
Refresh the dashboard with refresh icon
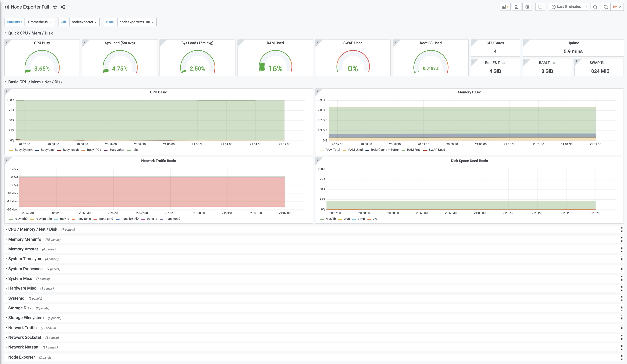pyautogui.click(x=606, y=7)
